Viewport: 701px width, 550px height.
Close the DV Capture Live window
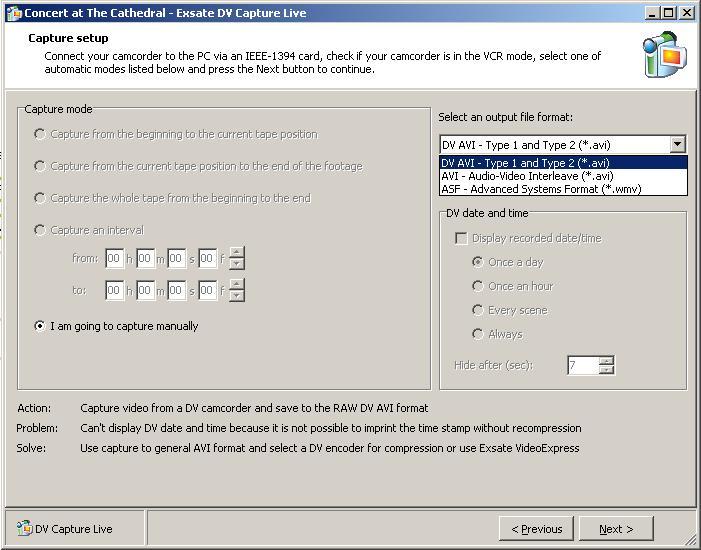tap(686, 13)
